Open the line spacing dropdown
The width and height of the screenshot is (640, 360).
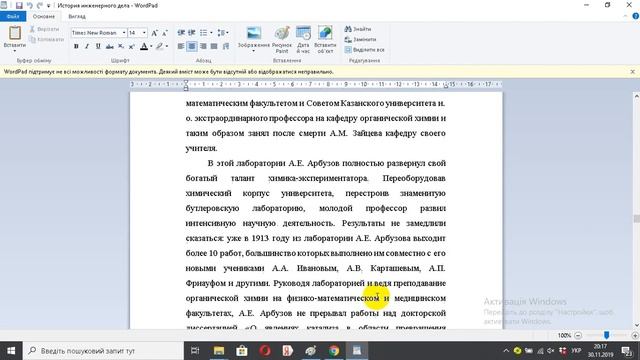click(223, 33)
